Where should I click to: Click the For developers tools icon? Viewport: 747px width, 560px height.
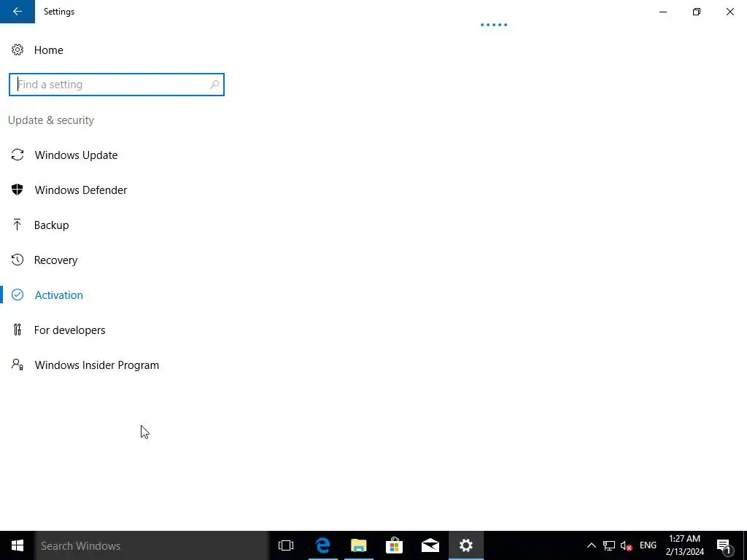pos(18,330)
